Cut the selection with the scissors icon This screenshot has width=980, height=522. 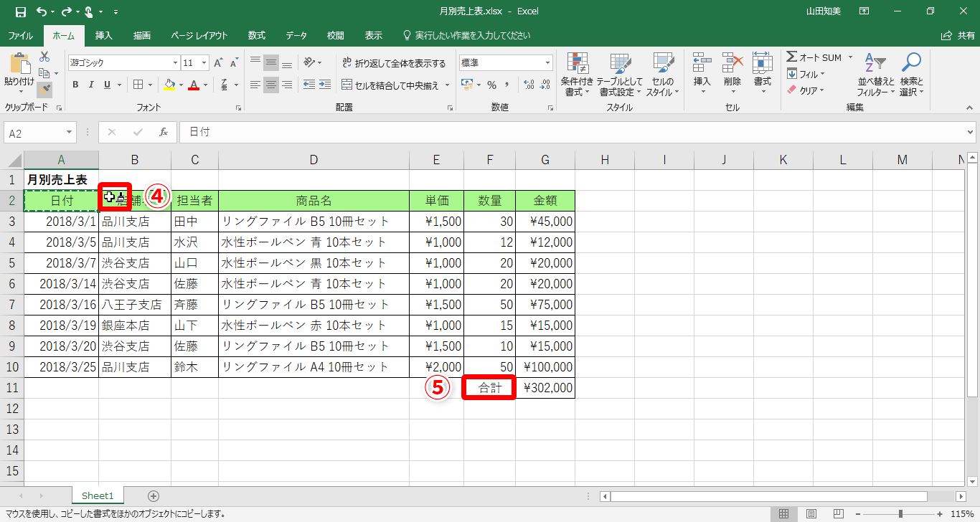tap(44, 57)
